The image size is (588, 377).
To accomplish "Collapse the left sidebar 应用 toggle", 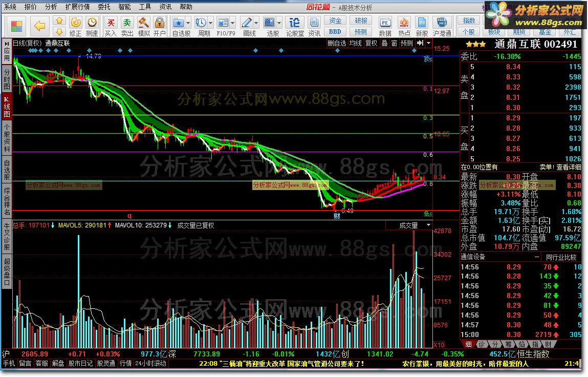I will click(7, 51).
